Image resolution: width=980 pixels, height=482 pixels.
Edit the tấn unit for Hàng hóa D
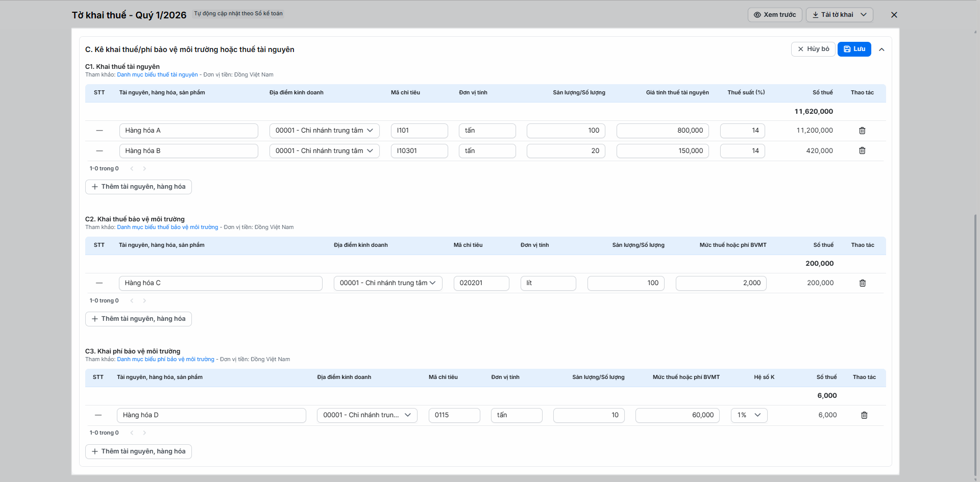(517, 415)
